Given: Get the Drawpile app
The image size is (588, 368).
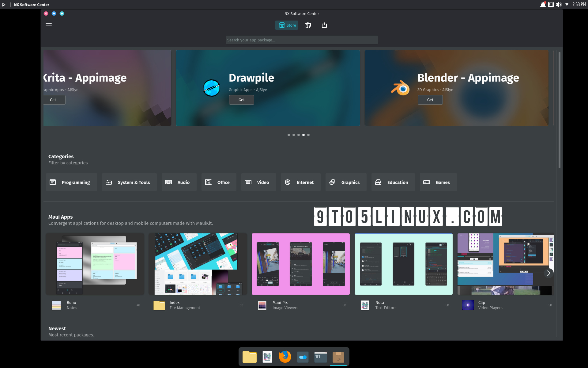Looking at the screenshot, I should click(241, 100).
